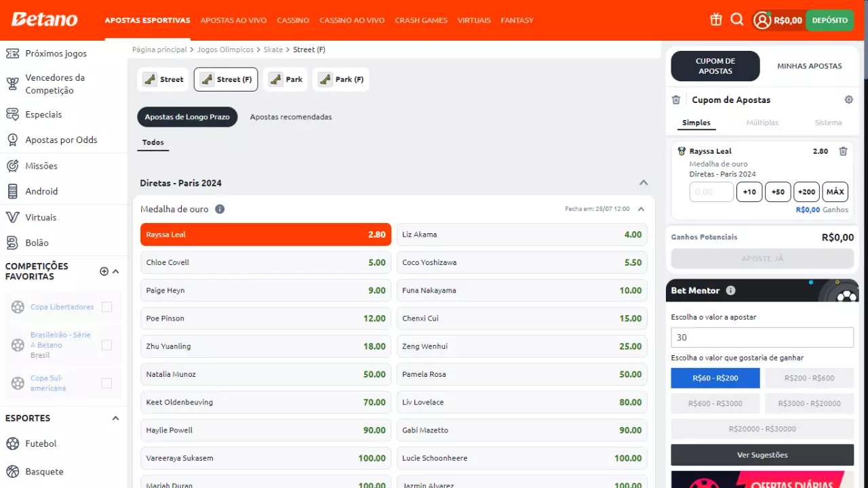868x488 pixels.
Task: Click the Futebol ball icon
Action: pos(12,443)
